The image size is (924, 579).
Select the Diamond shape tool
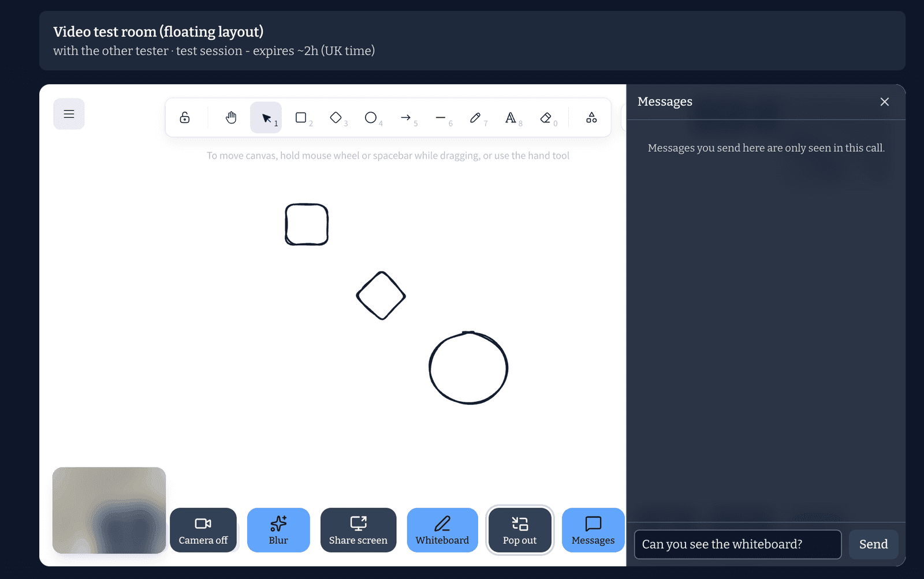point(336,118)
